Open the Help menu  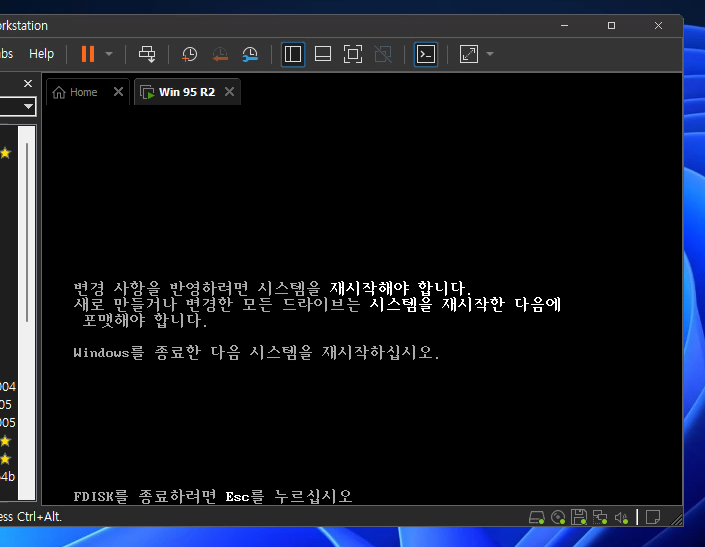pyautogui.click(x=41, y=54)
